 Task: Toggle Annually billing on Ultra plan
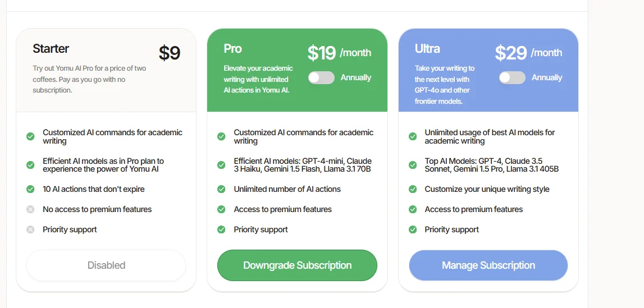point(512,77)
